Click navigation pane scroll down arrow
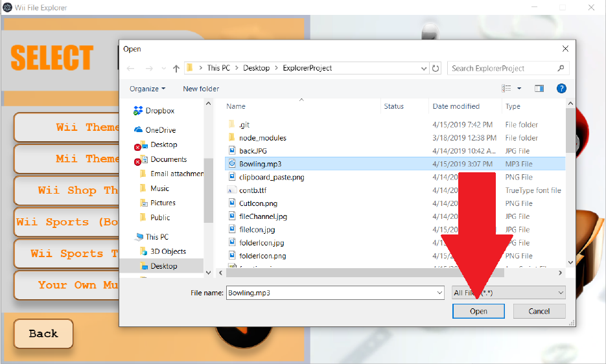 click(x=208, y=273)
